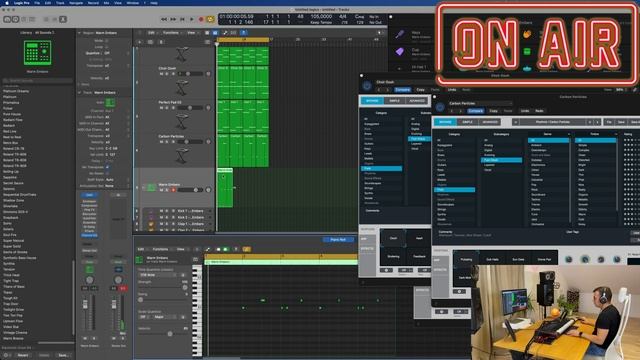
Task: Open the Track menu
Action: [x=60, y=3]
